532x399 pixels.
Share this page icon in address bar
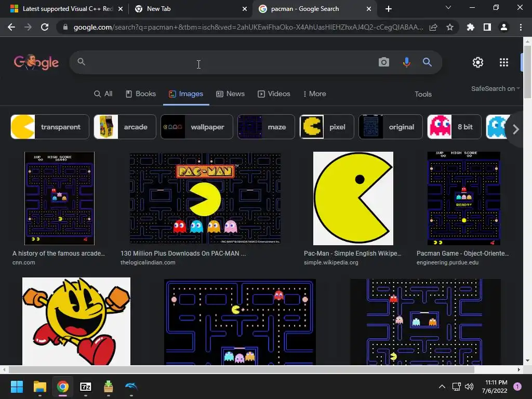coord(433,27)
